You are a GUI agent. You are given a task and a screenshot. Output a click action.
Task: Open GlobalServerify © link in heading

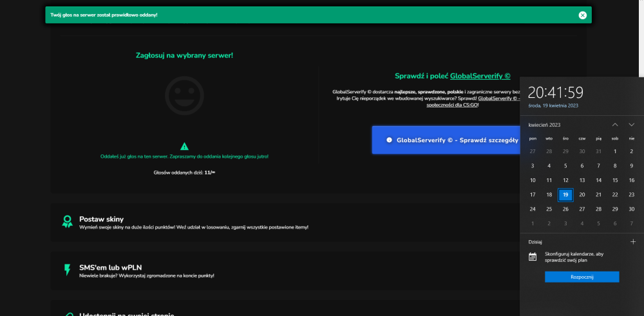(480, 76)
